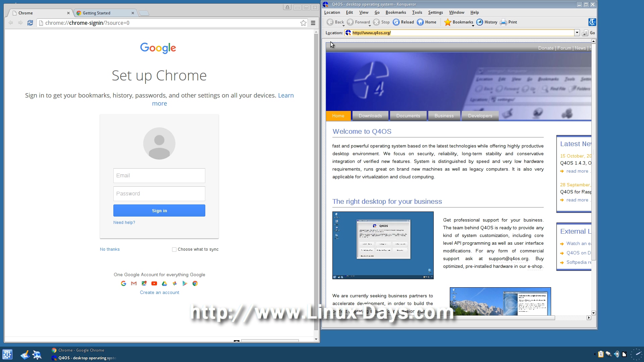Open the Documents tab on Q4OS site
This screenshot has height=362, width=644.
tap(408, 116)
